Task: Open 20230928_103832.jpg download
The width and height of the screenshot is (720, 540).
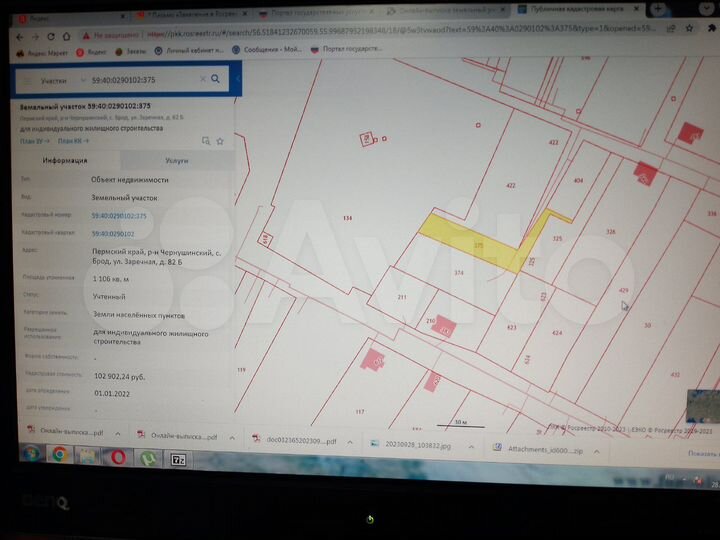Action: (412, 444)
